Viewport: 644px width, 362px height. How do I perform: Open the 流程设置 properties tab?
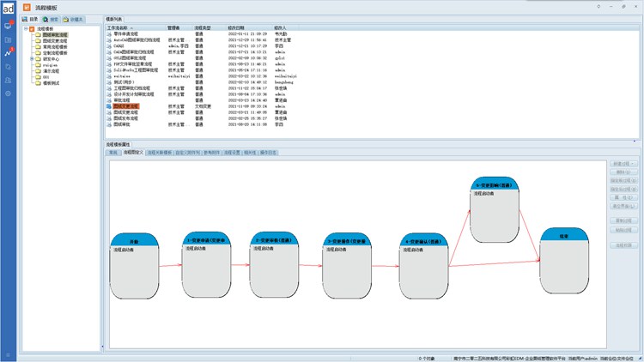(232, 152)
